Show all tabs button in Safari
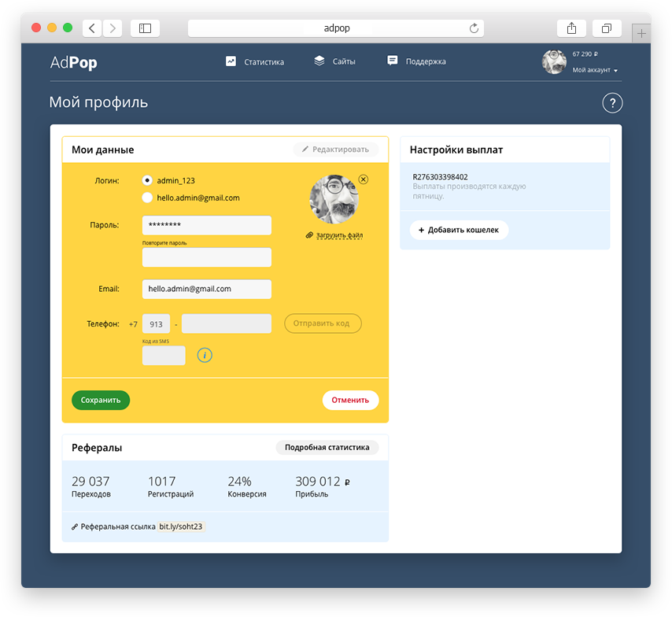672x617 pixels. (x=607, y=28)
